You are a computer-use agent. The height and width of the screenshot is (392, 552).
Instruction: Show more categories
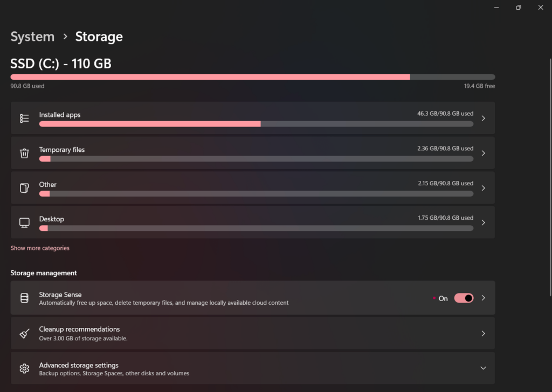point(40,248)
